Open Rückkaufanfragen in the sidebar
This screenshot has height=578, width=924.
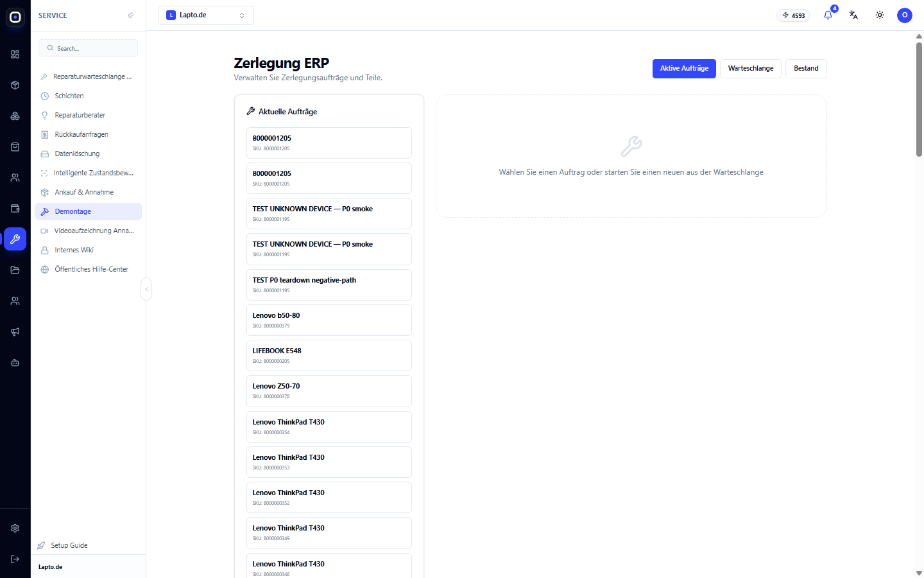[89, 134]
